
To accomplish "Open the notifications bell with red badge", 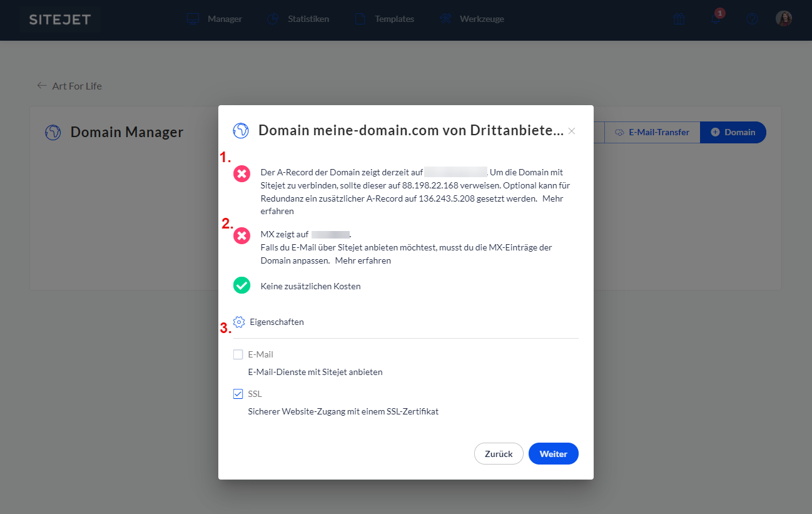I will 716,19.
